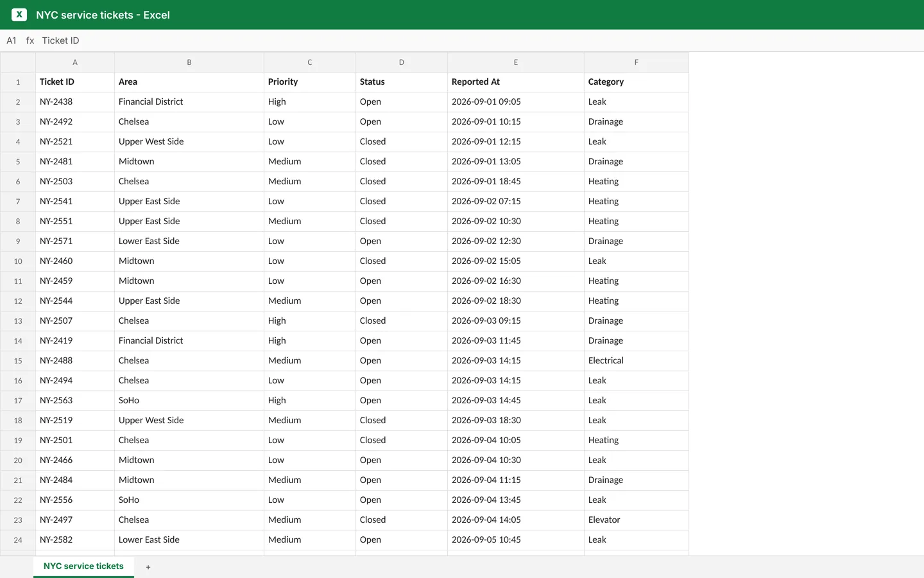Select column A header
The image size is (924, 578).
pos(75,62)
